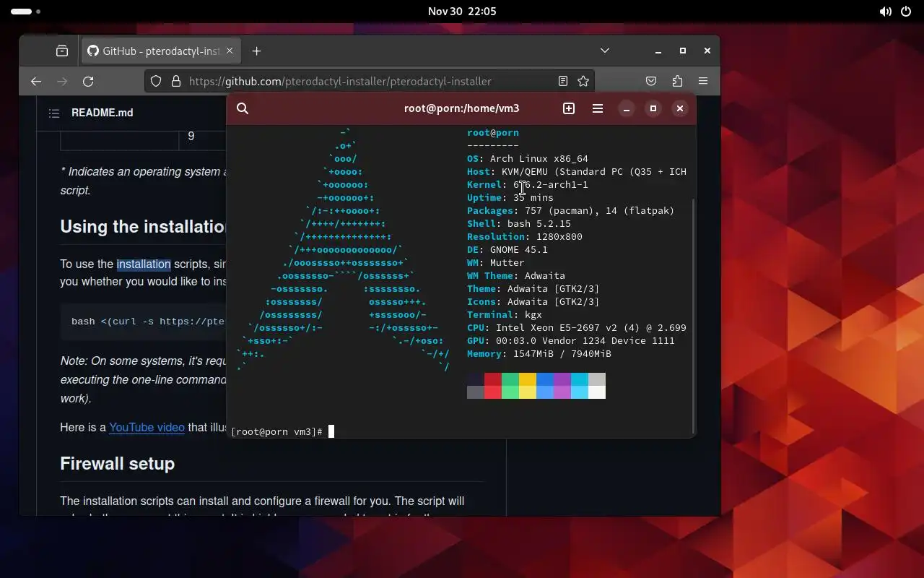Open the YouTube video link

click(x=147, y=427)
